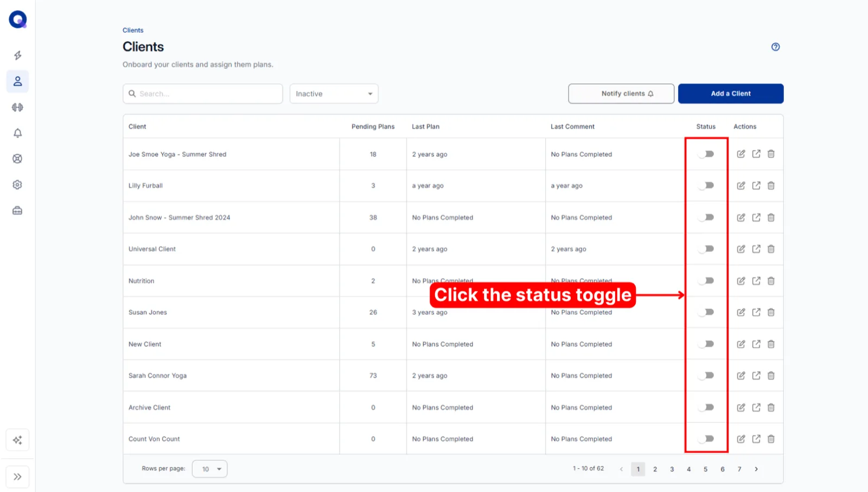Jump to page 7 of clients
The height and width of the screenshot is (492, 868).
[x=739, y=469]
